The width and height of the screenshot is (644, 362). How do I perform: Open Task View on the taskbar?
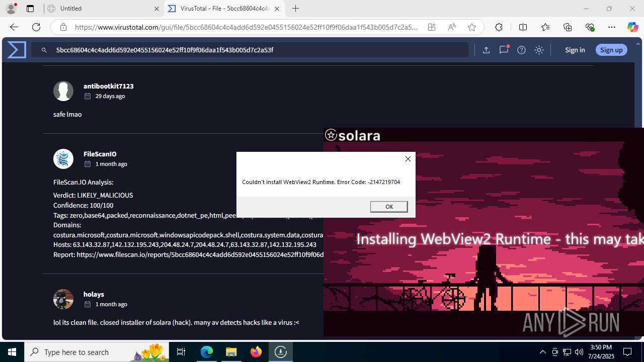pos(182,352)
